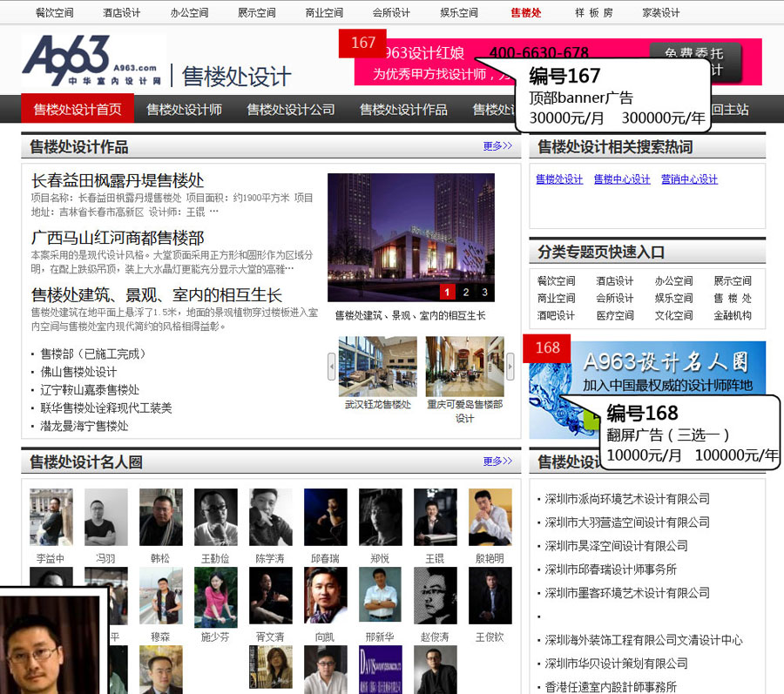The image size is (784, 694).
Task: Select the 售楼处设计首页 tab
Action: (78, 109)
